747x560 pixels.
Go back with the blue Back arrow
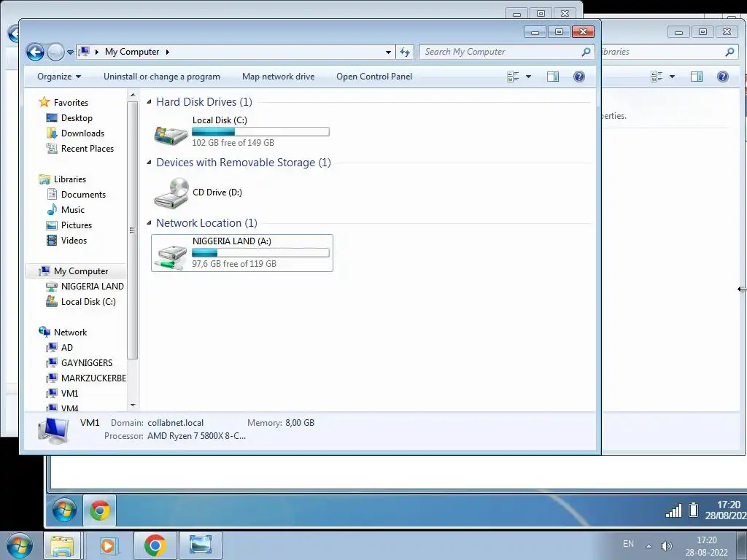[x=35, y=52]
